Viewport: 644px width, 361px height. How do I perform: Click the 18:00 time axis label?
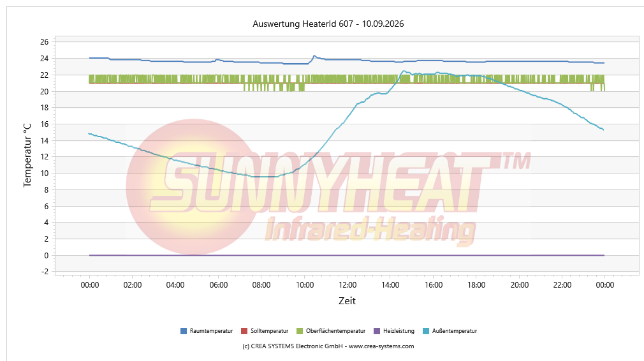pyautogui.click(x=476, y=285)
